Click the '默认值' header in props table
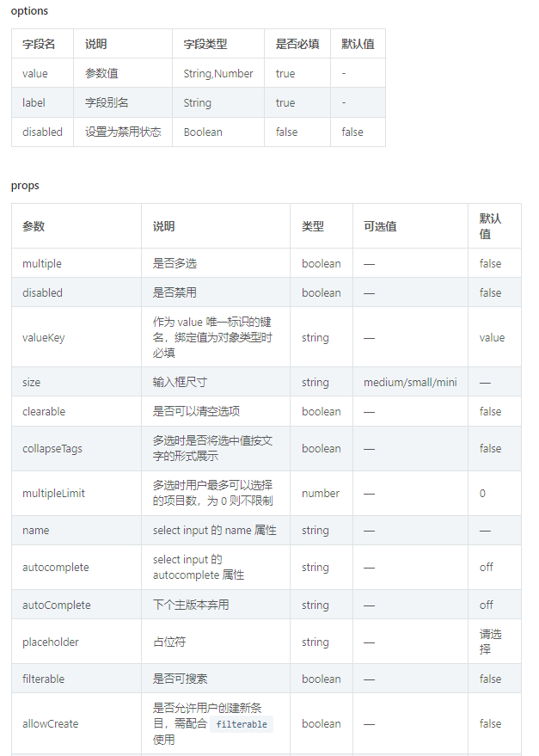539x756 pixels. pyautogui.click(x=494, y=226)
